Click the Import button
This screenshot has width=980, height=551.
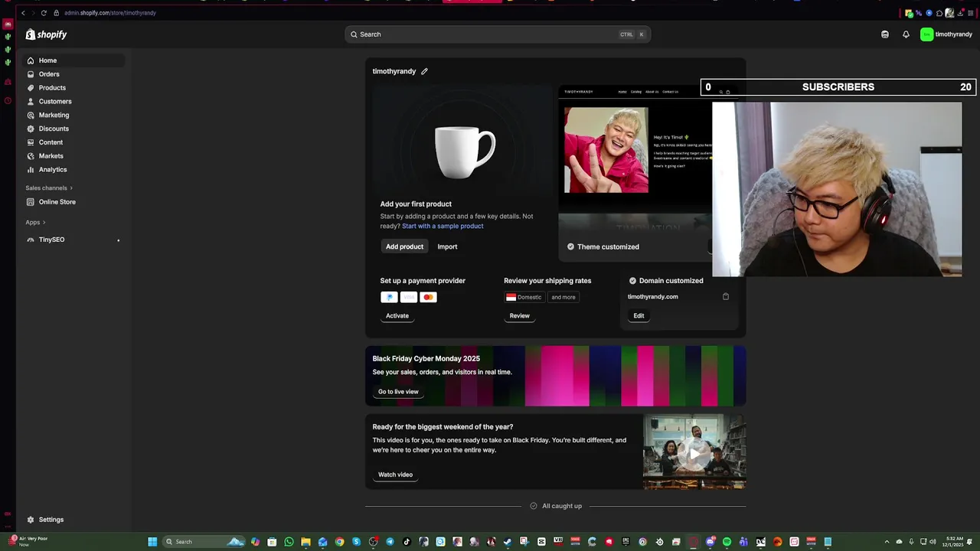(x=447, y=246)
